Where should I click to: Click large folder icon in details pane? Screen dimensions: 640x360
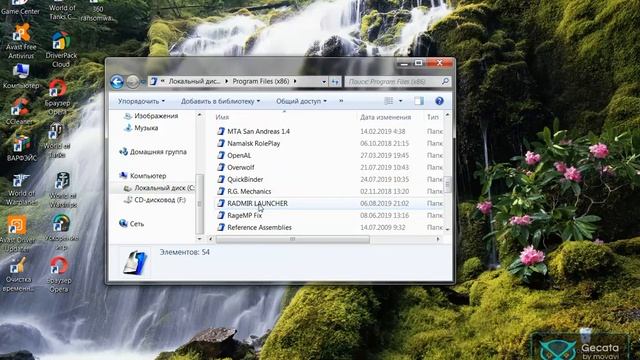pyautogui.click(x=135, y=262)
